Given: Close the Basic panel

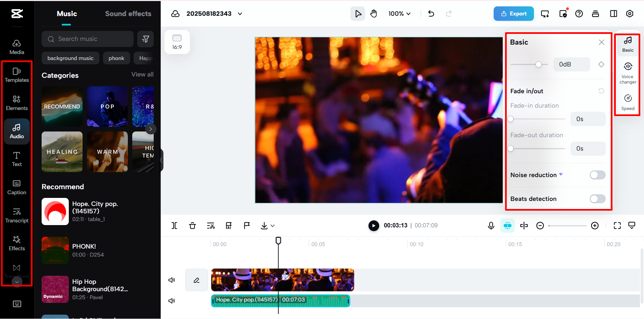Looking at the screenshot, I should point(601,42).
